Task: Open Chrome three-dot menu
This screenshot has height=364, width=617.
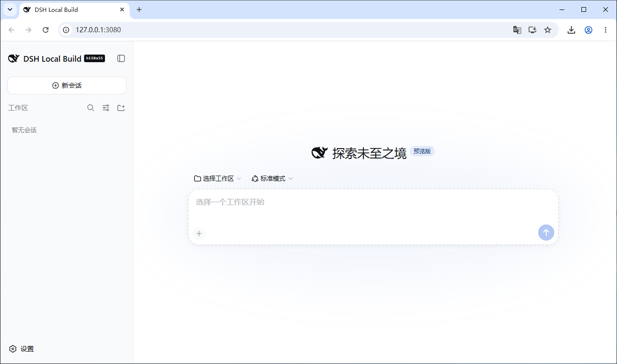Action: click(x=606, y=30)
